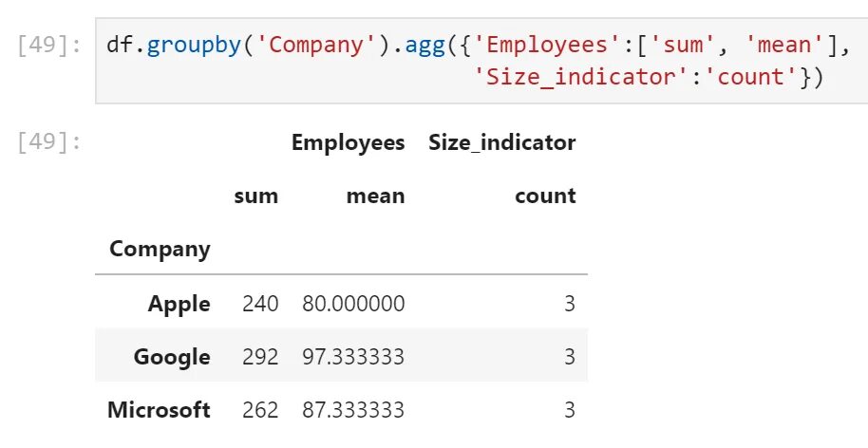Click Microsoft's mean value 87.333333
The image size is (868, 448).
tap(353, 410)
